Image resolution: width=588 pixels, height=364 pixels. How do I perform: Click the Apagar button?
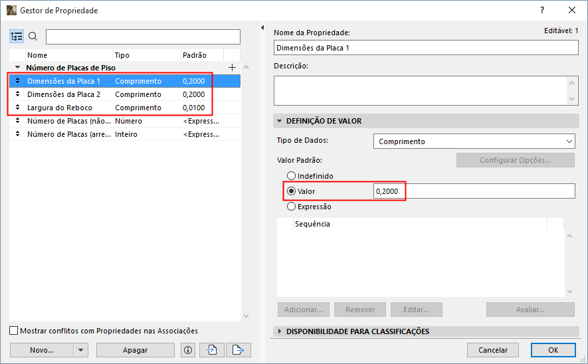pos(136,350)
